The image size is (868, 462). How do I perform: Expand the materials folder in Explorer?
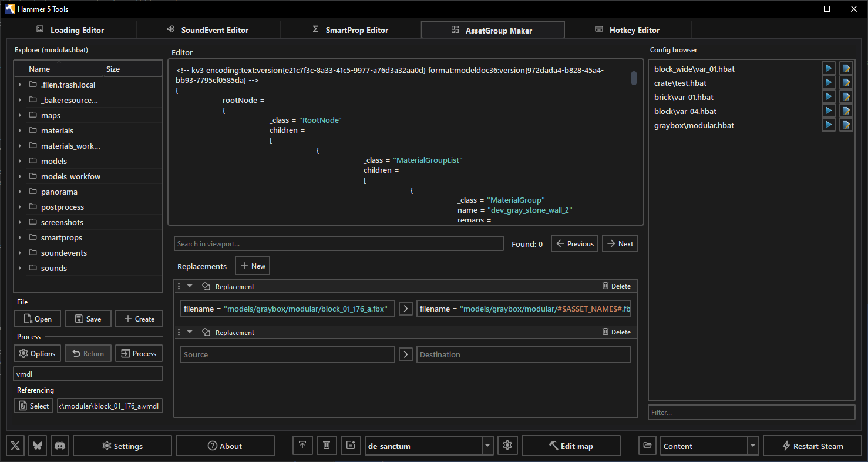point(20,130)
